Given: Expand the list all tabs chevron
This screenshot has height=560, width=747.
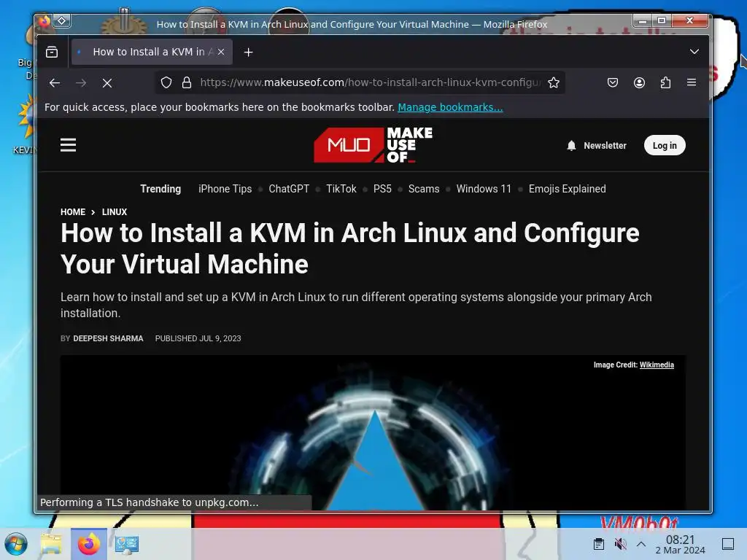Looking at the screenshot, I should coord(694,52).
